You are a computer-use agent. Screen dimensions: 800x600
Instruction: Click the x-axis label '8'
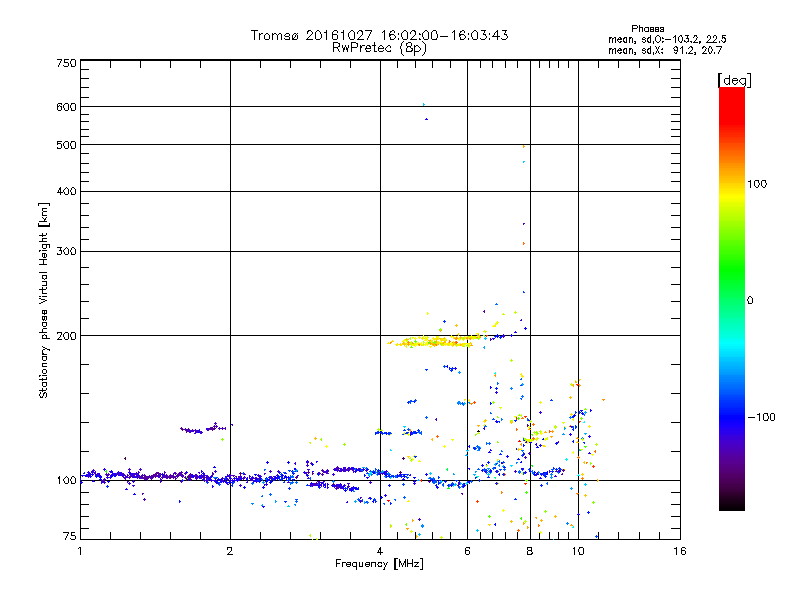pos(530,551)
